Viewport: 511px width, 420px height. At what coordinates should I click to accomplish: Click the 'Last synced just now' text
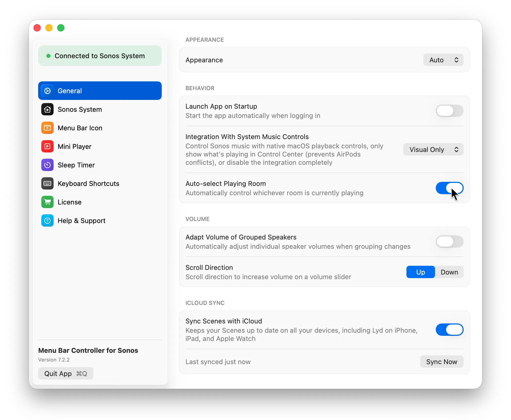(218, 362)
